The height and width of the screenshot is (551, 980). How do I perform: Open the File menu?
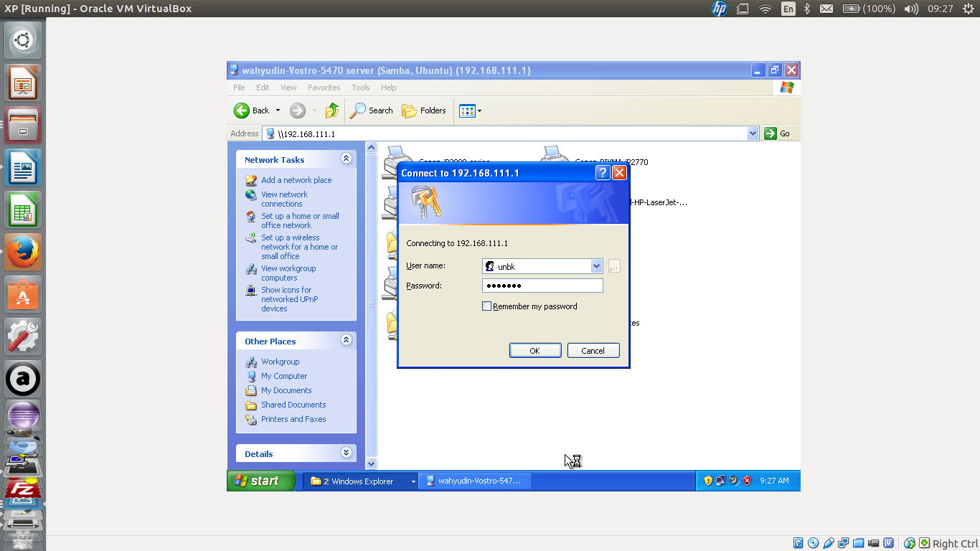(x=239, y=88)
